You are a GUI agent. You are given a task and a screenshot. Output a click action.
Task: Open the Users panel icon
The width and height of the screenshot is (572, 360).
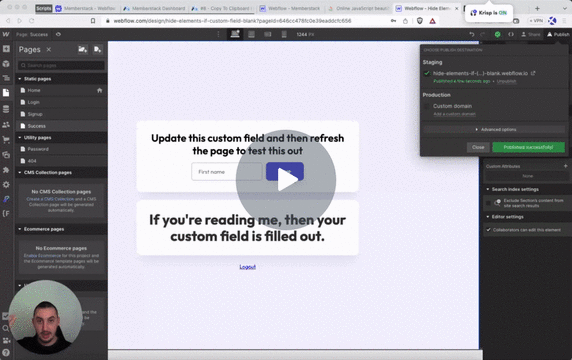point(6,124)
